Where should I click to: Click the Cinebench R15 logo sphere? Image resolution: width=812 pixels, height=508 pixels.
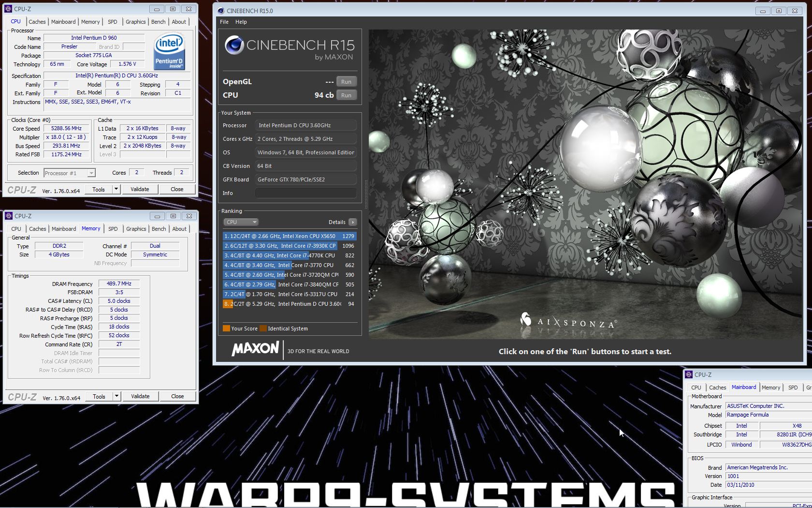coord(234,45)
